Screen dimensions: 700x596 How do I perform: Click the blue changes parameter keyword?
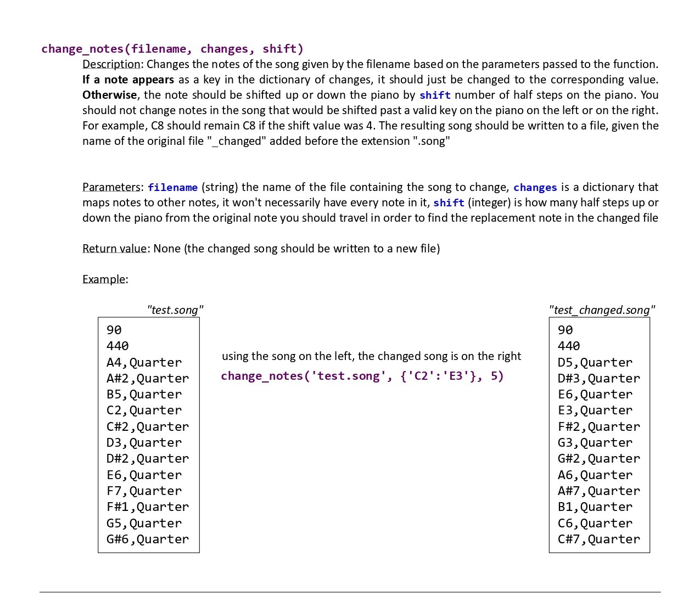pyautogui.click(x=535, y=188)
